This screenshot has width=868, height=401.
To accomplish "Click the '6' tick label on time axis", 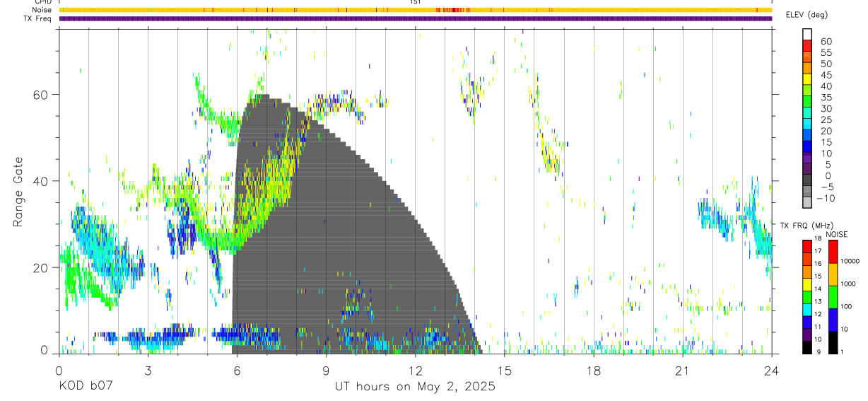I will coord(237,371).
